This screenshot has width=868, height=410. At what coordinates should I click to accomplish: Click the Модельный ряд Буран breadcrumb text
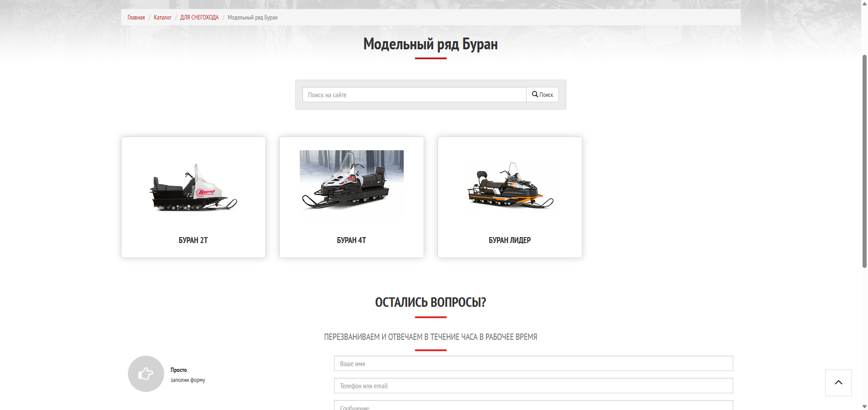253,18
